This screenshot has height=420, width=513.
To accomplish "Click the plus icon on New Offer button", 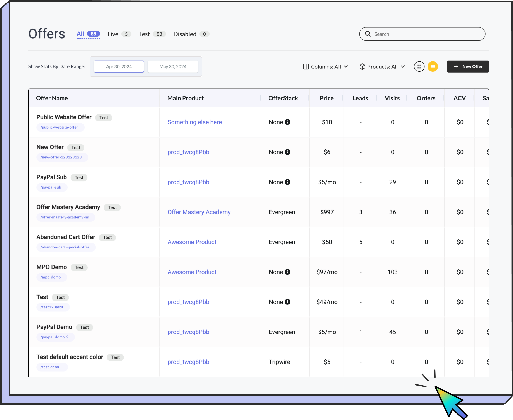I will point(456,66).
